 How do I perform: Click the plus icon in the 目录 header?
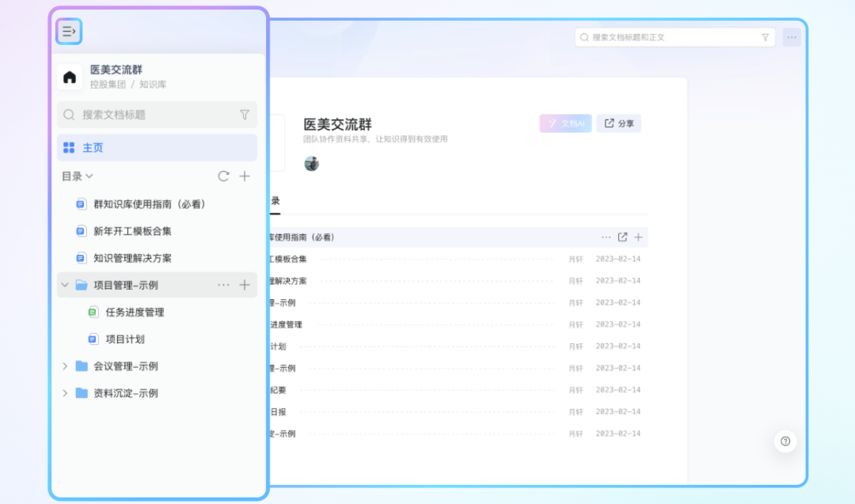pyautogui.click(x=245, y=176)
